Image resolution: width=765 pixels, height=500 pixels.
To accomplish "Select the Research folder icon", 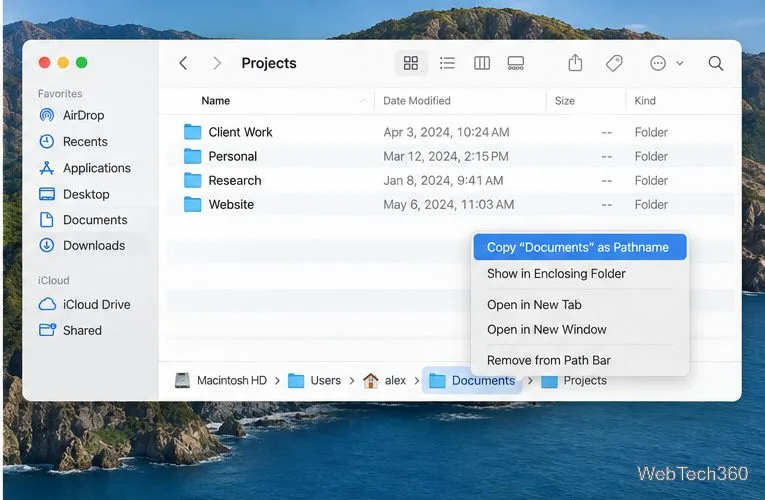I will (x=193, y=180).
